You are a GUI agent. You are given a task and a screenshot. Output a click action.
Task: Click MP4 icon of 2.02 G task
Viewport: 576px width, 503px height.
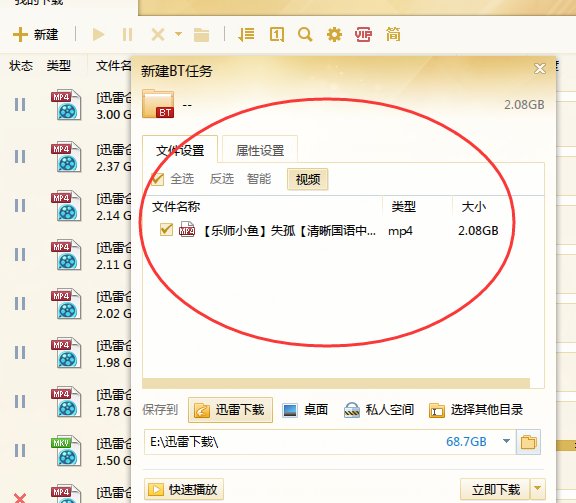(x=66, y=304)
